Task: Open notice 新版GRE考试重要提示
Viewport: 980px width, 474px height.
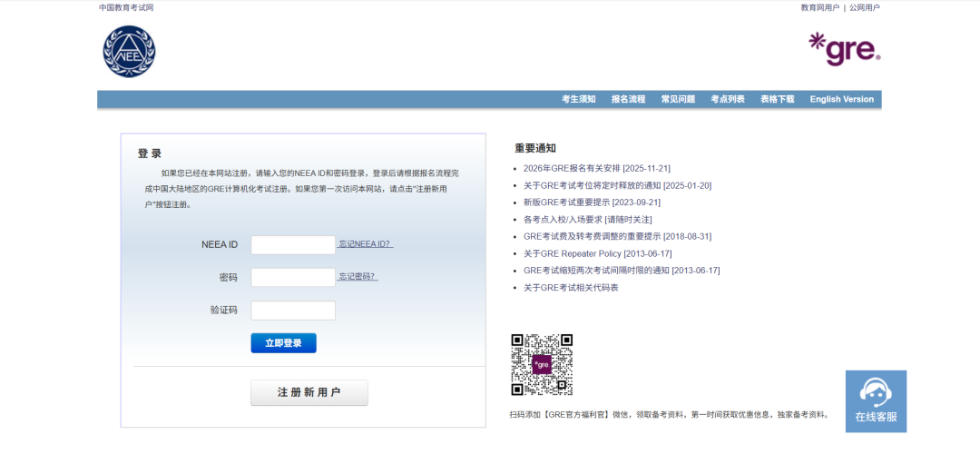Action: (592, 202)
